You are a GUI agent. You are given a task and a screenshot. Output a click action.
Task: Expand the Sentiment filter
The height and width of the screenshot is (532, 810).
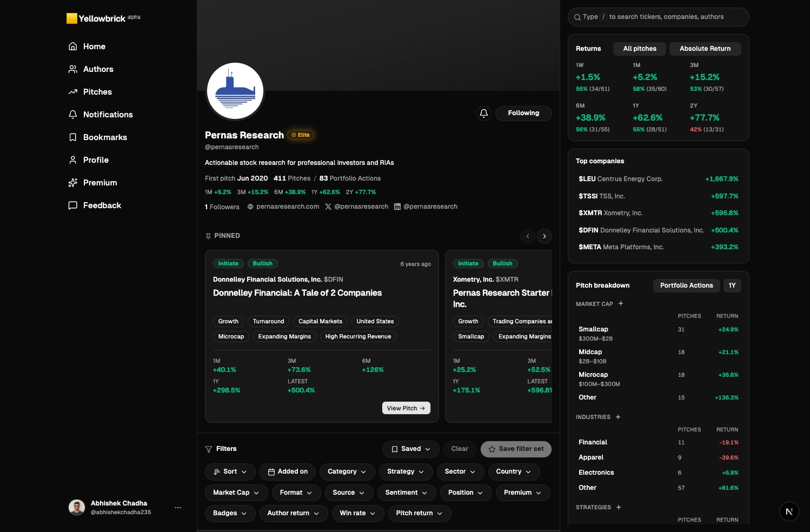[x=406, y=493]
